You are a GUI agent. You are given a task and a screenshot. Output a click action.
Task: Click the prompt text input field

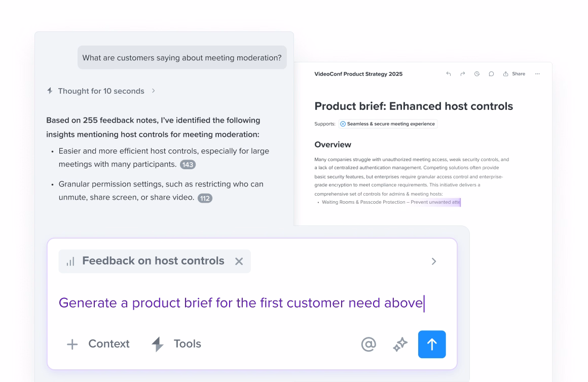point(241,303)
